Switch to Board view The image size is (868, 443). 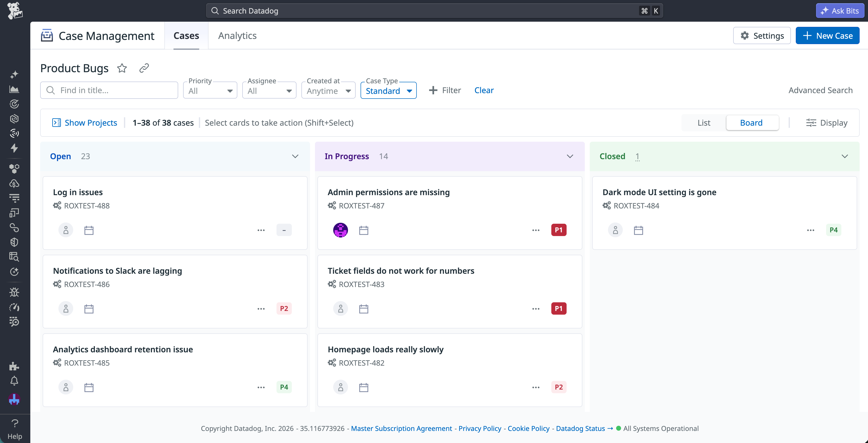click(x=752, y=123)
